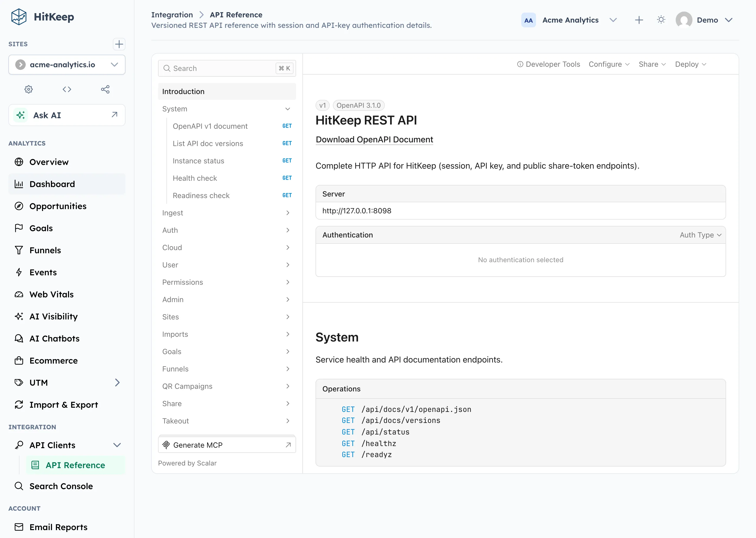Open the Demo user menu

704,20
